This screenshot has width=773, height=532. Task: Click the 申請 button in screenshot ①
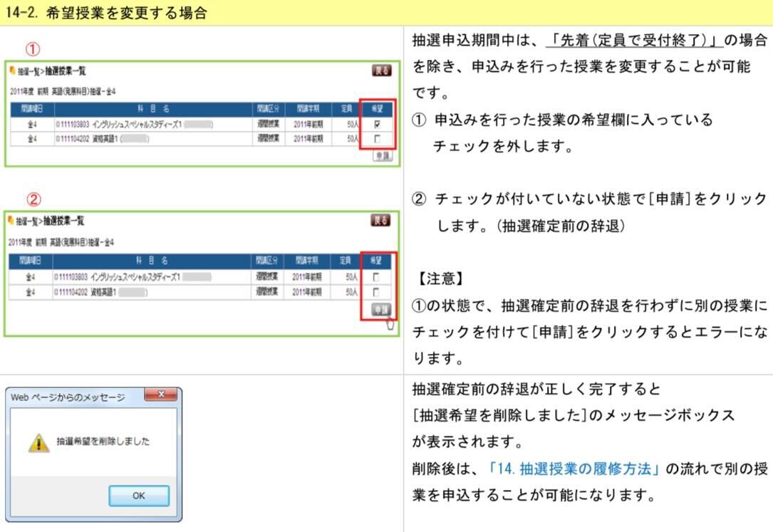click(x=382, y=156)
